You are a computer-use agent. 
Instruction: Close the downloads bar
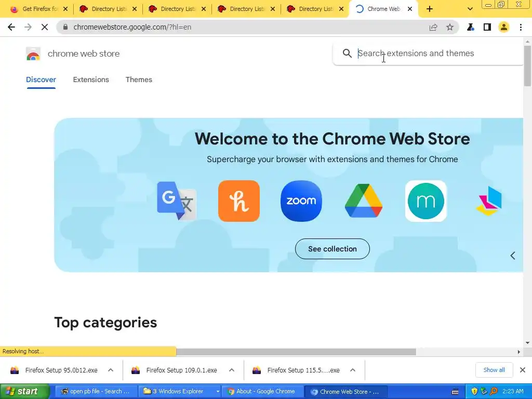[523, 370]
